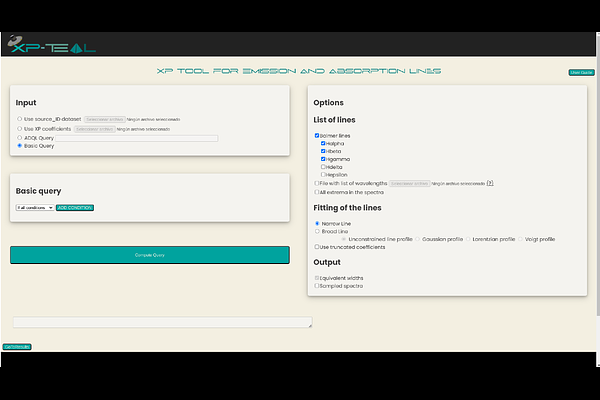Screen dimensions: 600x400
Task: Select ADQL Query radio option
Action: (20, 137)
